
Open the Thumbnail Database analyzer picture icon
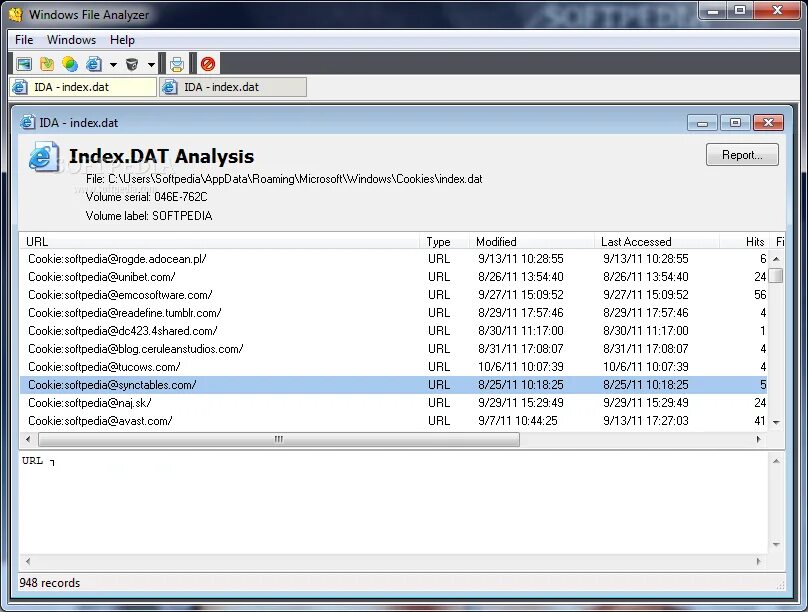pos(24,64)
